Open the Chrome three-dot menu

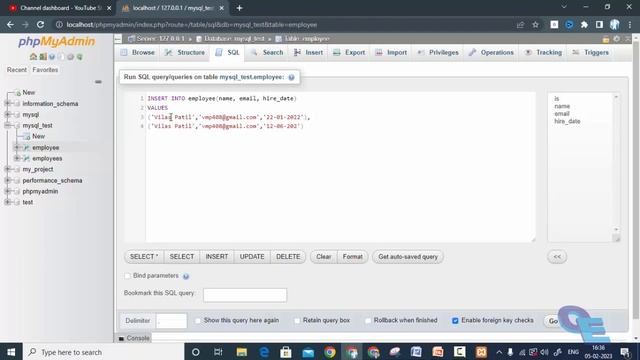coord(630,25)
